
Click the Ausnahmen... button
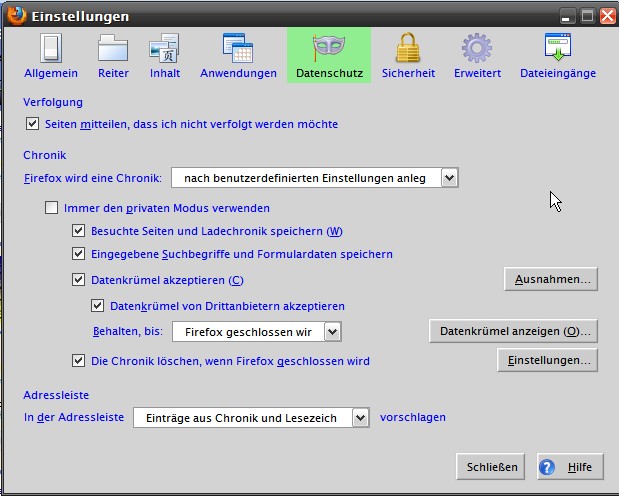pos(551,279)
